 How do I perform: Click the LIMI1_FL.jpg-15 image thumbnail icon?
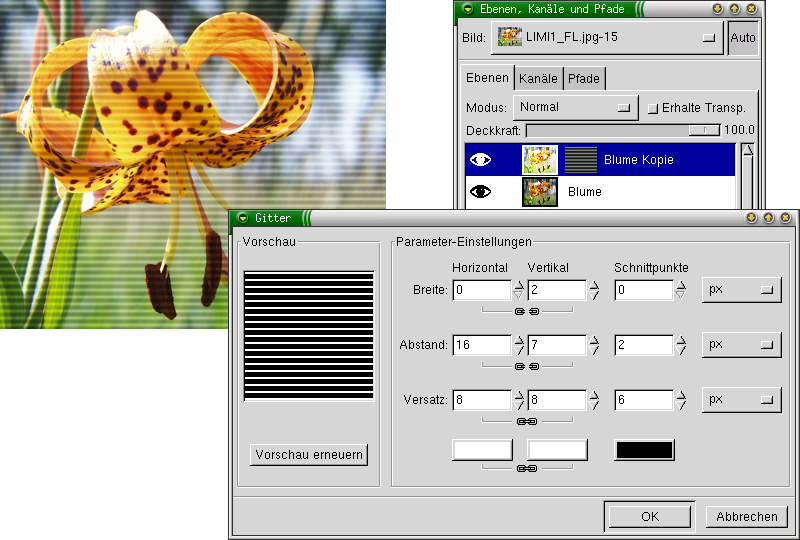pos(509,37)
